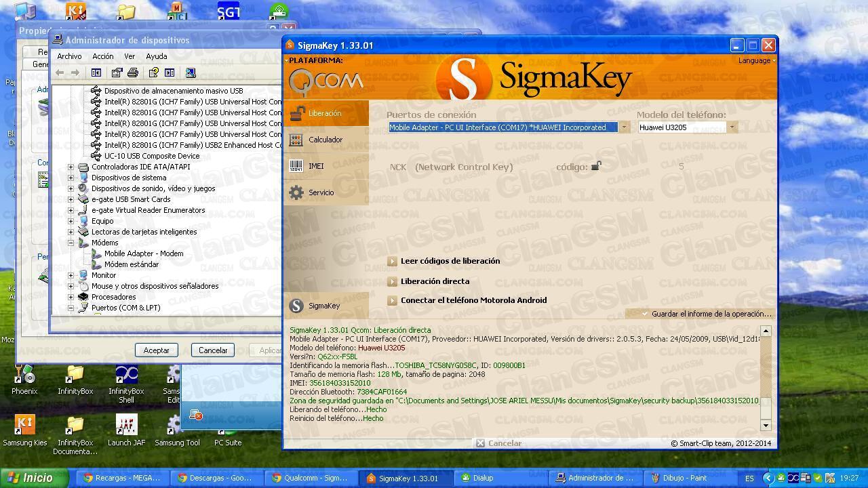This screenshot has height=488, width=868.
Task: Select Módem estándar device
Action: coord(132,264)
